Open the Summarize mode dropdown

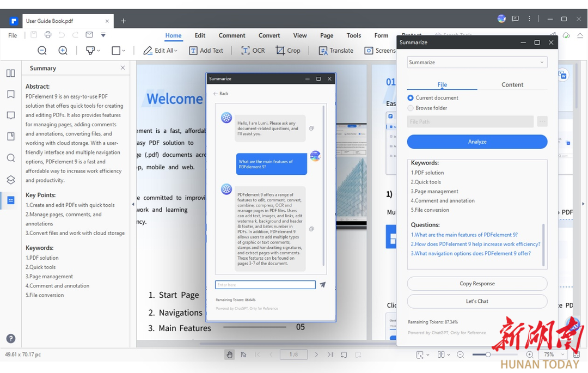click(x=477, y=62)
